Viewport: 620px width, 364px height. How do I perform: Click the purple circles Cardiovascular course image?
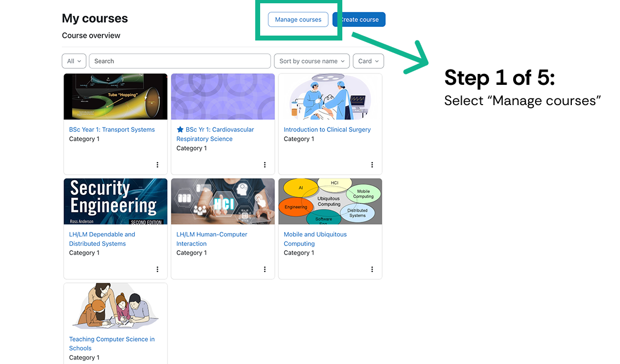point(223,96)
